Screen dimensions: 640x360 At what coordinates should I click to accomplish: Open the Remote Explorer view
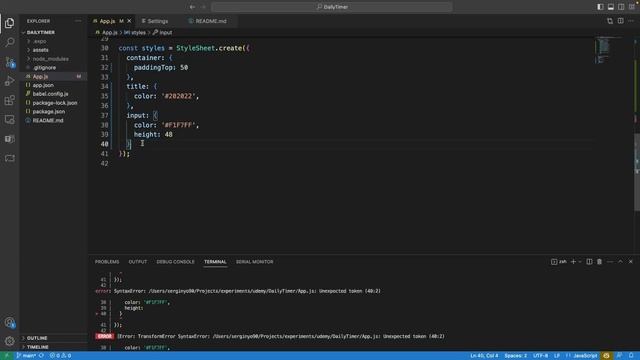click(x=9, y=119)
